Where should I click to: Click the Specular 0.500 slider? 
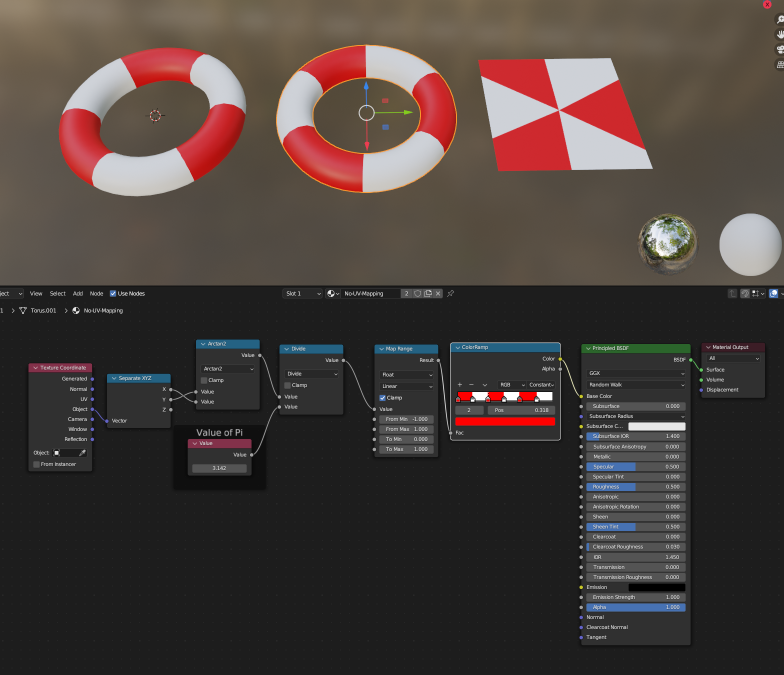(x=636, y=467)
